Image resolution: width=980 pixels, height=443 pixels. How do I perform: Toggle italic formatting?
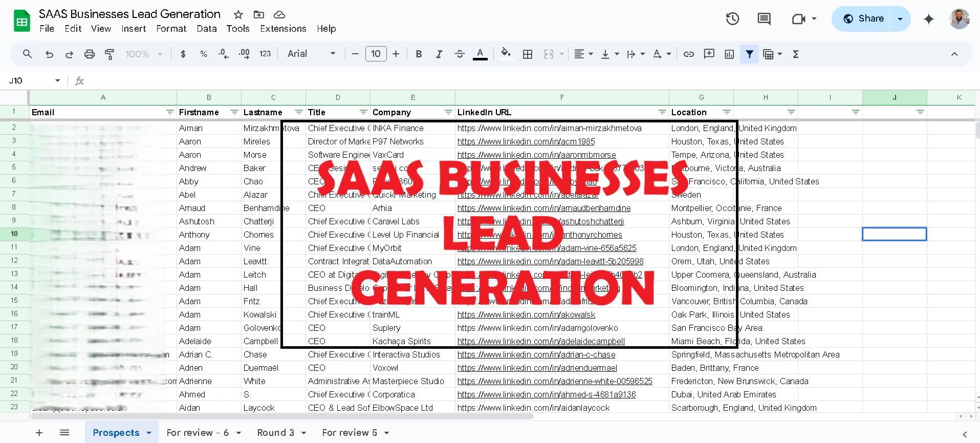click(x=439, y=54)
